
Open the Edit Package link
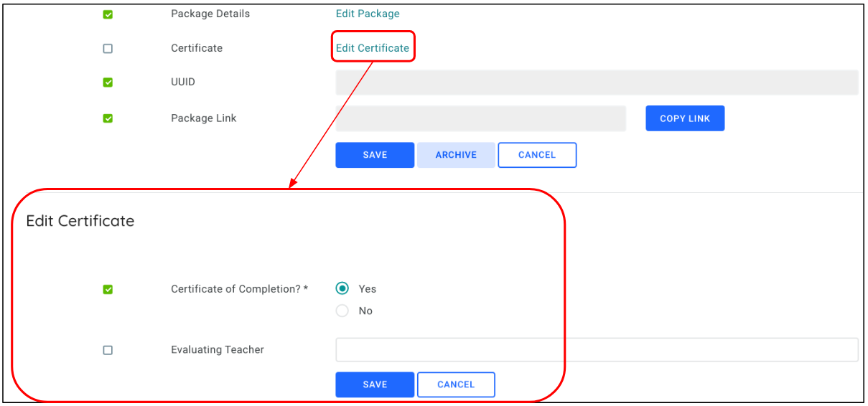368,14
